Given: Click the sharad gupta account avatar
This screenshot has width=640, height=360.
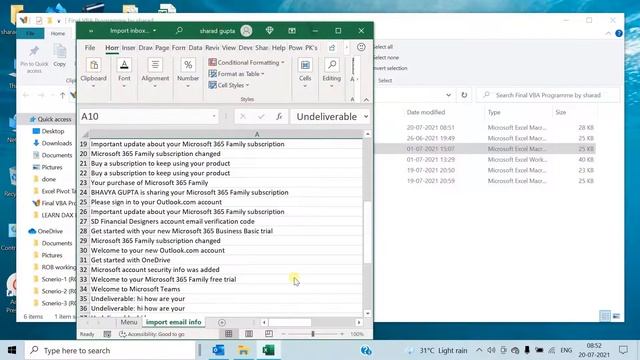Looking at the screenshot, I should [x=246, y=31].
